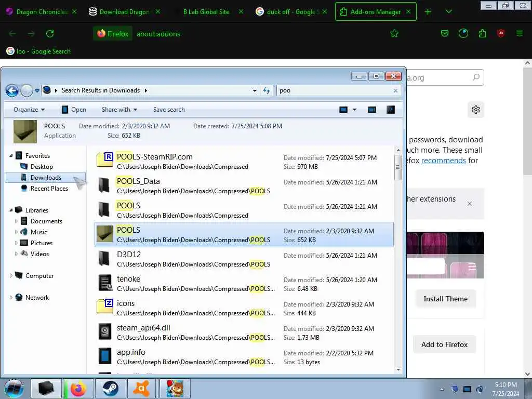Select the tenoke file result
Image resolution: width=532 pixels, height=399 pixels.
click(x=244, y=284)
